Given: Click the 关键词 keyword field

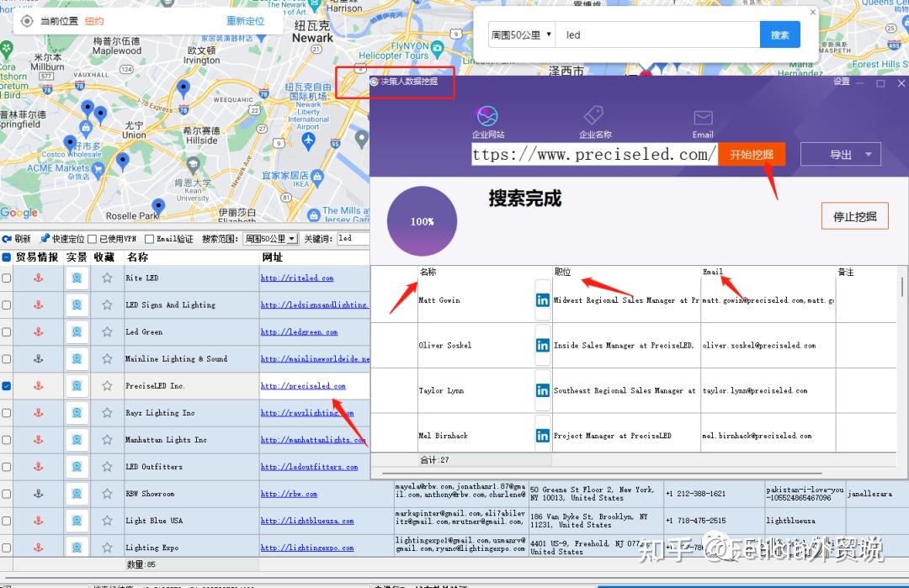Looking at the screenshot, I should click(x=353, y=239).
